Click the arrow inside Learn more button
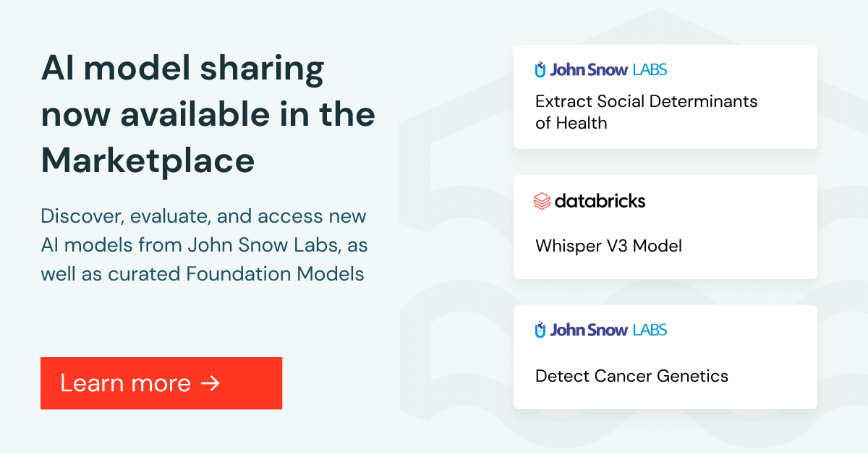868x454 pixels. point(210,383)
